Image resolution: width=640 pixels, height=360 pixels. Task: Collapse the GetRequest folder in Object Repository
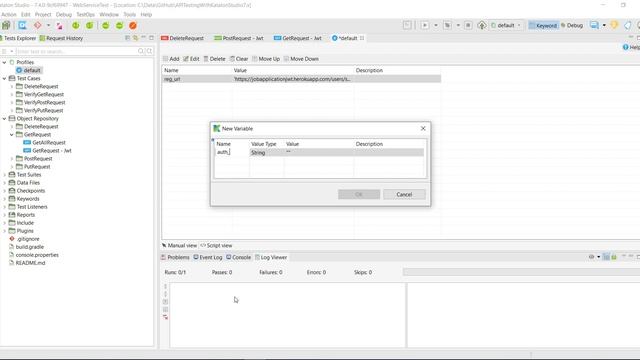pos(12,134)
